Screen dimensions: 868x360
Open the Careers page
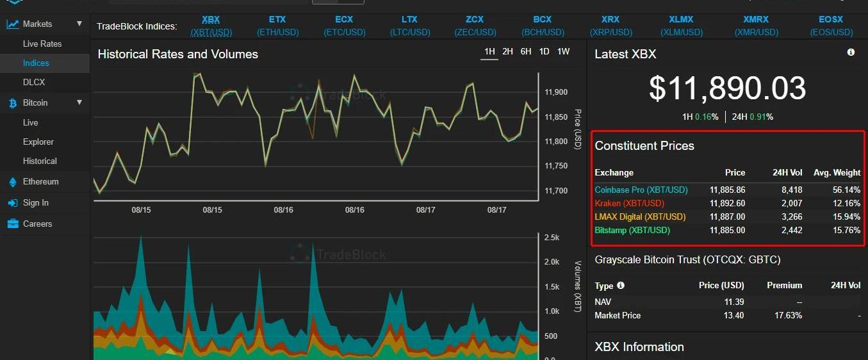38,224
